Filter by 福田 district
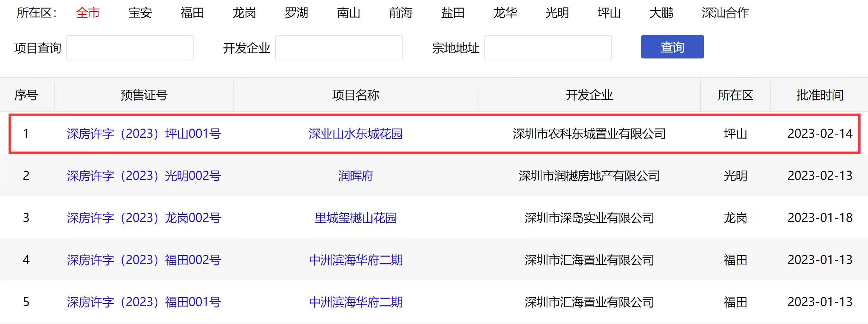 click(x=192, y=13)
